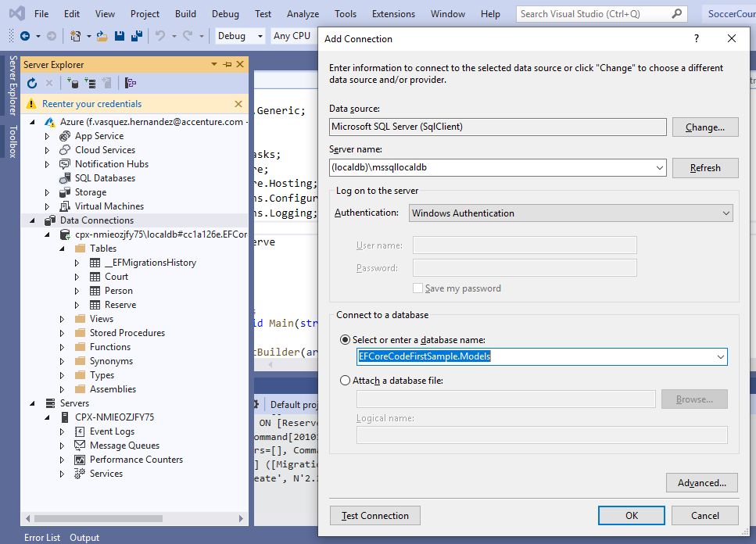Select the Reserve table row
Viewport: 756px width, 544px height.
(x=120, y=305)
